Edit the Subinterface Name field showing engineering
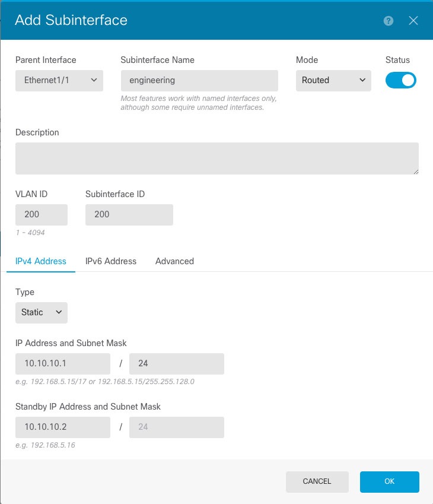 199,80
